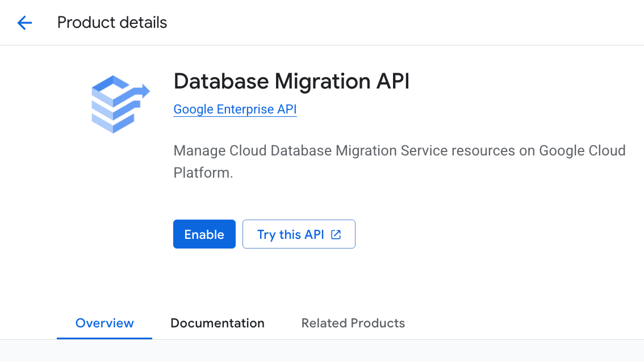Viewport: 644px width, 362px height.
Task: Click the words Google Cloud in the description
Action: click(x=582, y=151)
